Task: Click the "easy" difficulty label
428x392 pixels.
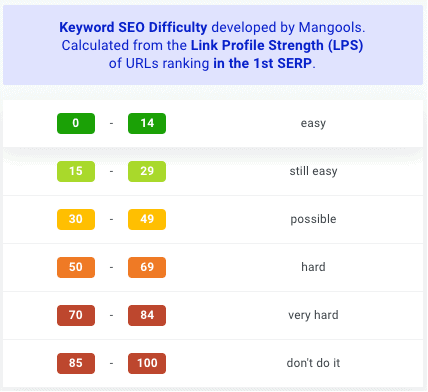Action: (x=313, y=124)
